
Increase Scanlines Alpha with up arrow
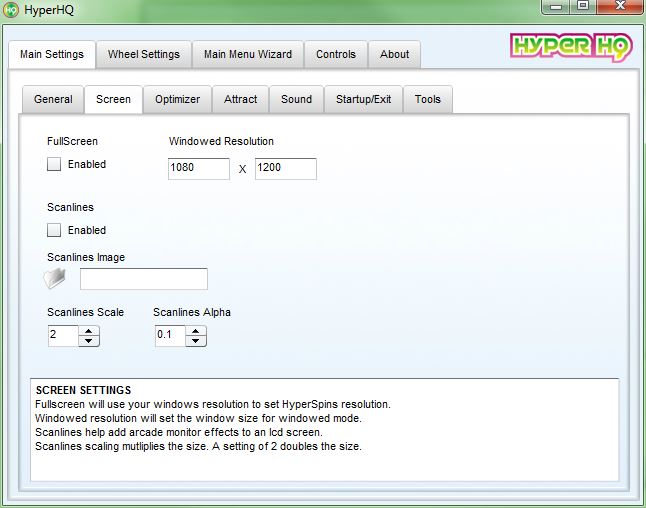(x=196, y=331)
